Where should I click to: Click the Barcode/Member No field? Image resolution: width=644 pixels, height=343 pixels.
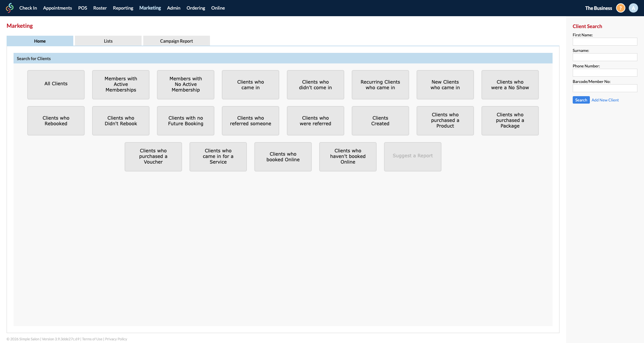pyautogui.click(x=605, y=88)
